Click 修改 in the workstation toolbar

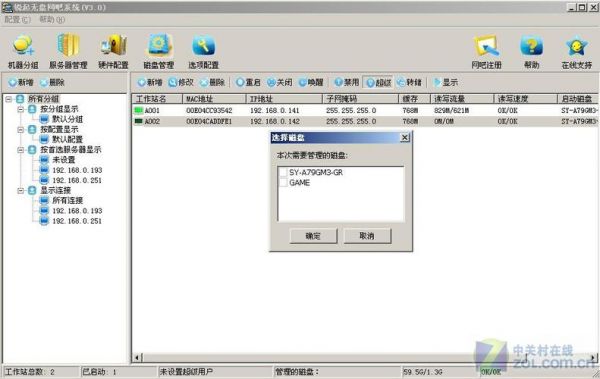pyautogui.click(x=181, y=82)
